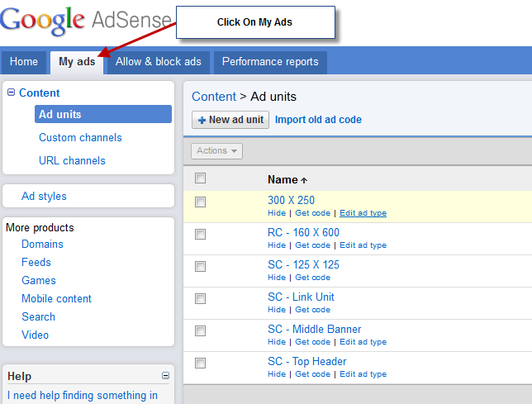Select the SC - Top Header checkbox
The height and width of the screenshot is (404, 532).
200,363
